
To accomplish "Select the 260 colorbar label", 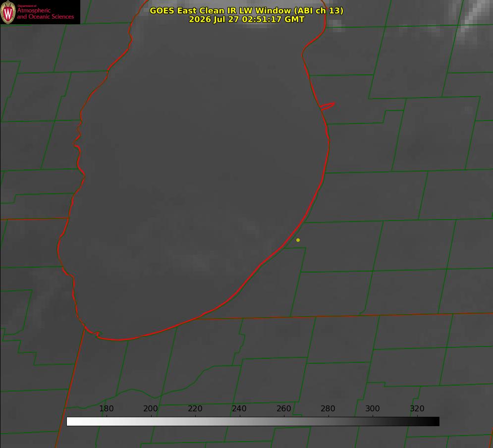I will click(x=283, y=408).
